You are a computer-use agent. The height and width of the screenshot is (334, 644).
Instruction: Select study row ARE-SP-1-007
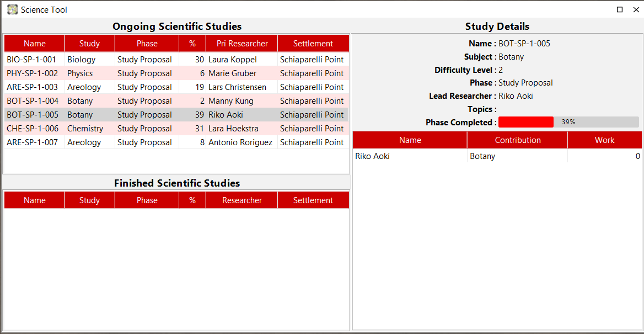pyautogui.click(x=176, y=142)
